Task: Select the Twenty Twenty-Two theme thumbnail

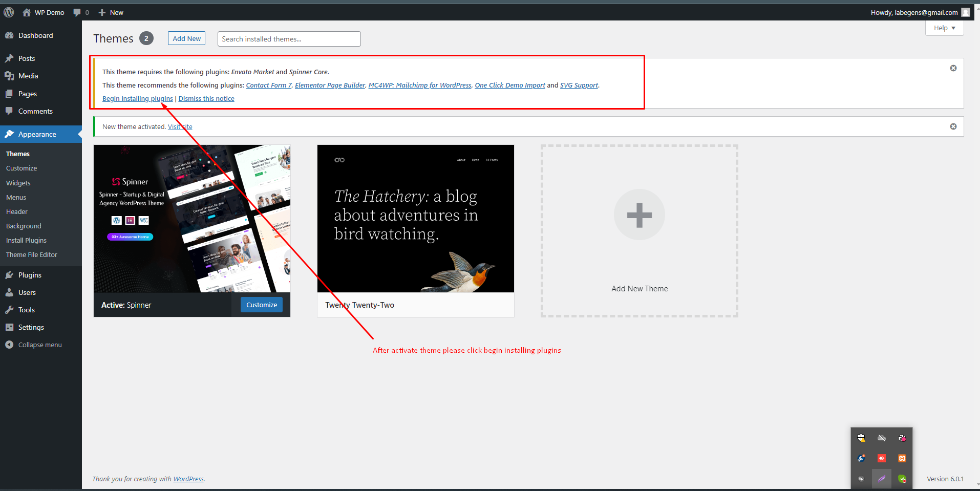Action: click(416, 219)
